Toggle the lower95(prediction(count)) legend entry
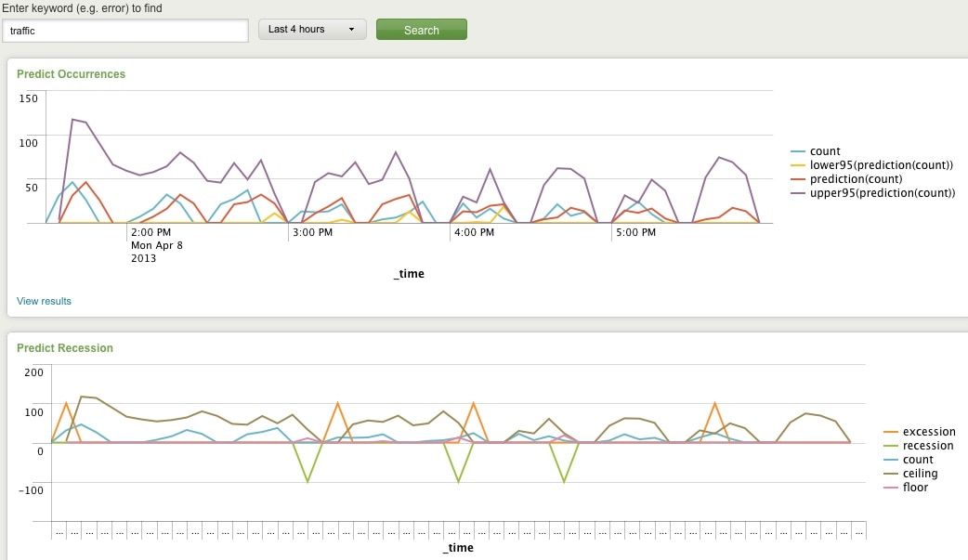 click(881, 165)
